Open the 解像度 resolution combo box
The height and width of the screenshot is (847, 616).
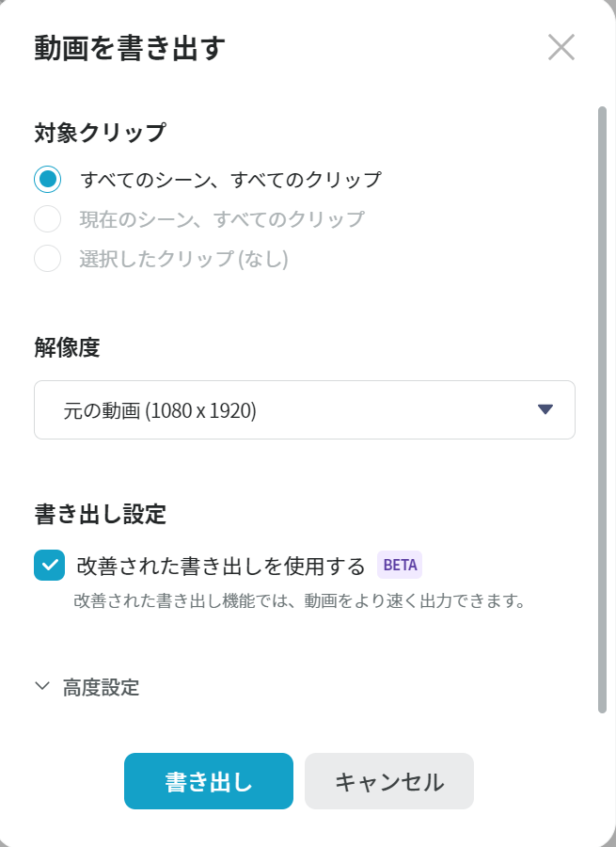(304, 409)
